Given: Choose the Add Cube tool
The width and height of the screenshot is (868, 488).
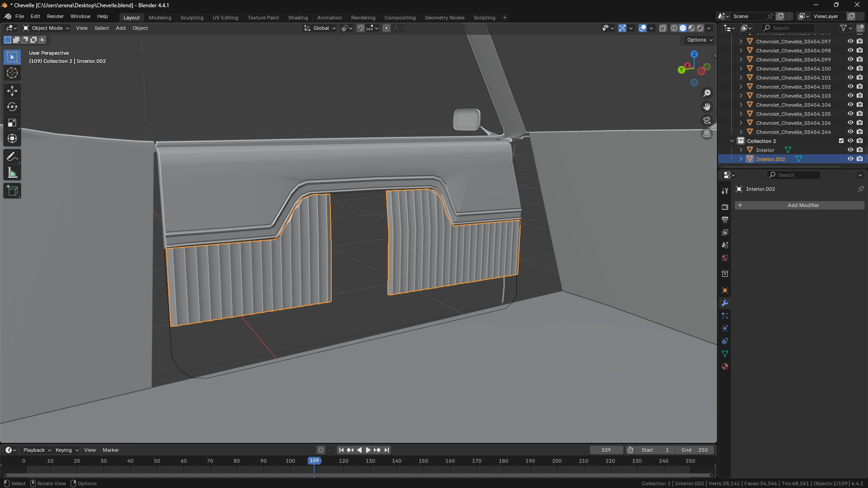Looking at the screenshot, I should (x=12, y=191).
